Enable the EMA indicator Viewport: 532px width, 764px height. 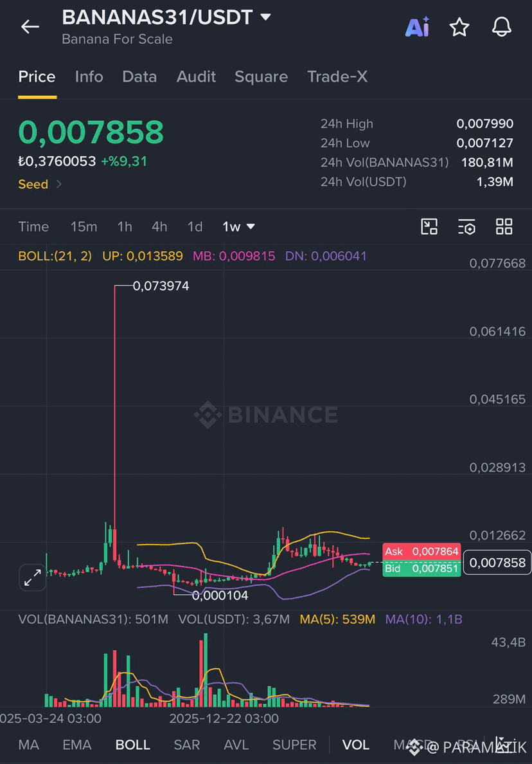point(77,745)
